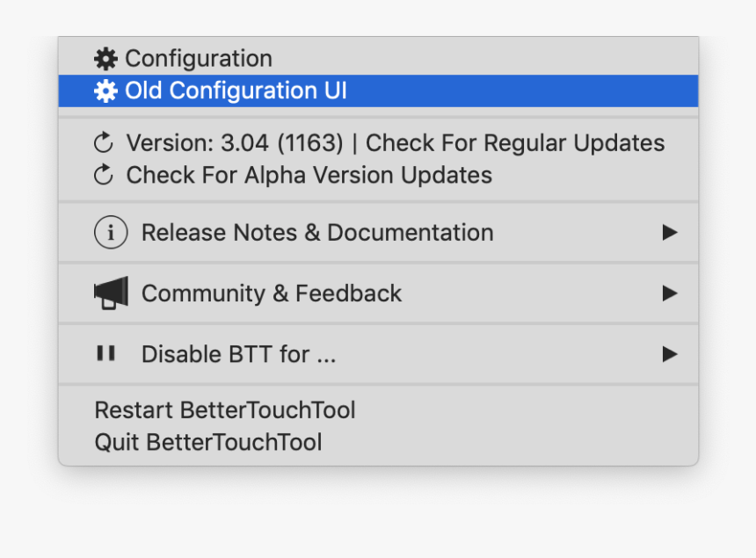756x558 pixels.
Task: Click Restart BetterTouchTool
Action: tap(225, 410)
